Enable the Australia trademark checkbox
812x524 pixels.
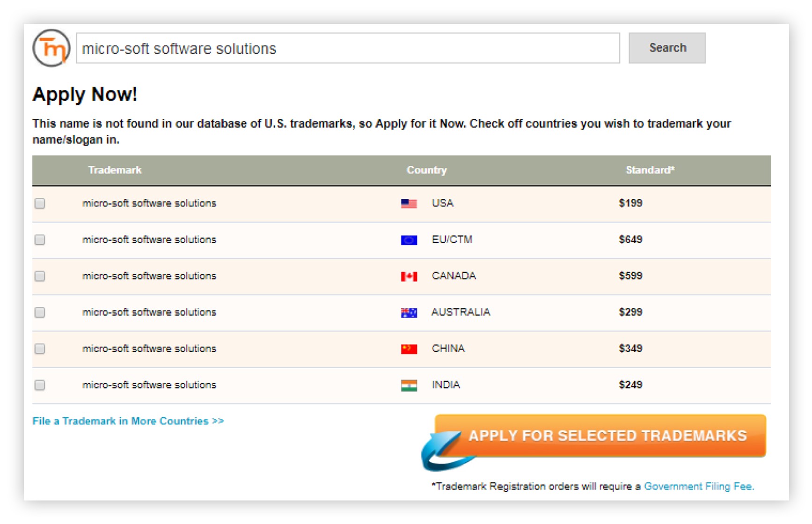pos(40,313)
